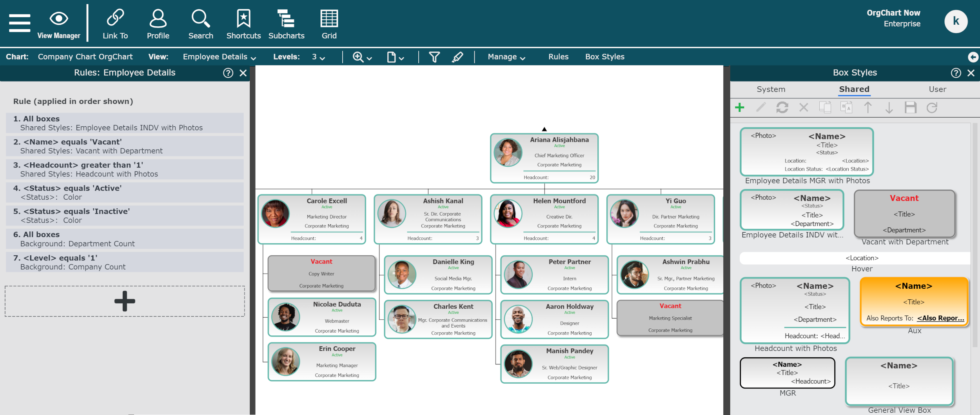Select rule 3 Headcount greater than 1
Image resolution: width=980 pixels, height=415 pixels.
coord(125,169)
